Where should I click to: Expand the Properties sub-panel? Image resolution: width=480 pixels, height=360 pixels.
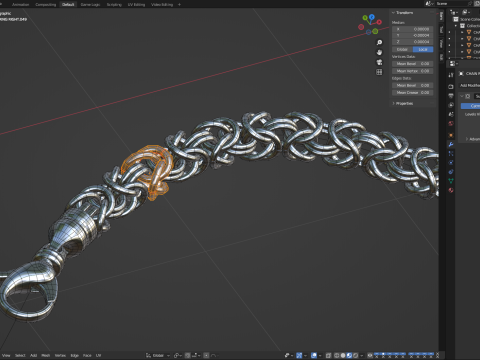point(393,103)
